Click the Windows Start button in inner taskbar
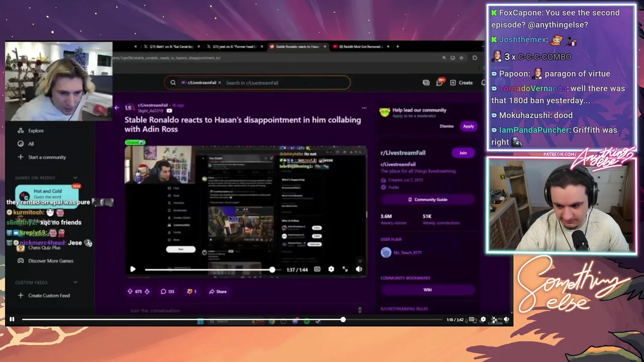 [x=200, y=321]
